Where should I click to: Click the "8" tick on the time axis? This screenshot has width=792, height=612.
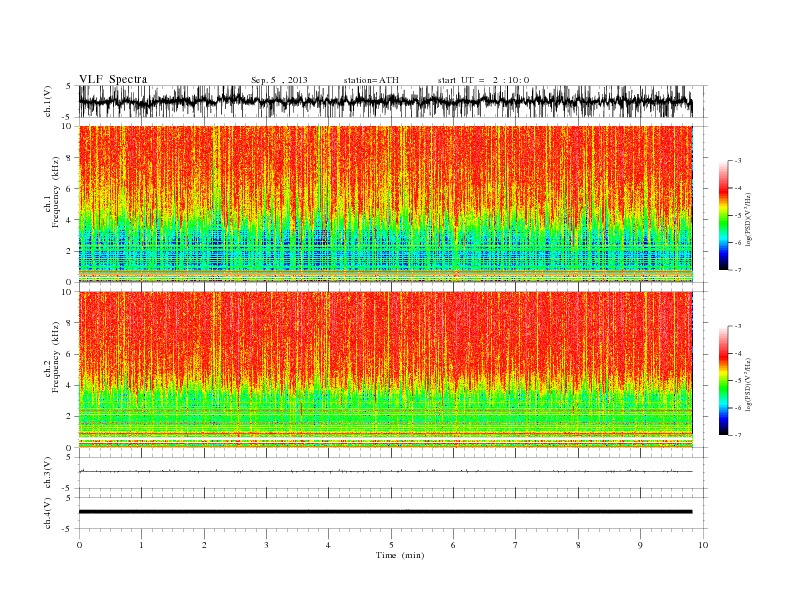pyautogui.click(x=578, y=545)
